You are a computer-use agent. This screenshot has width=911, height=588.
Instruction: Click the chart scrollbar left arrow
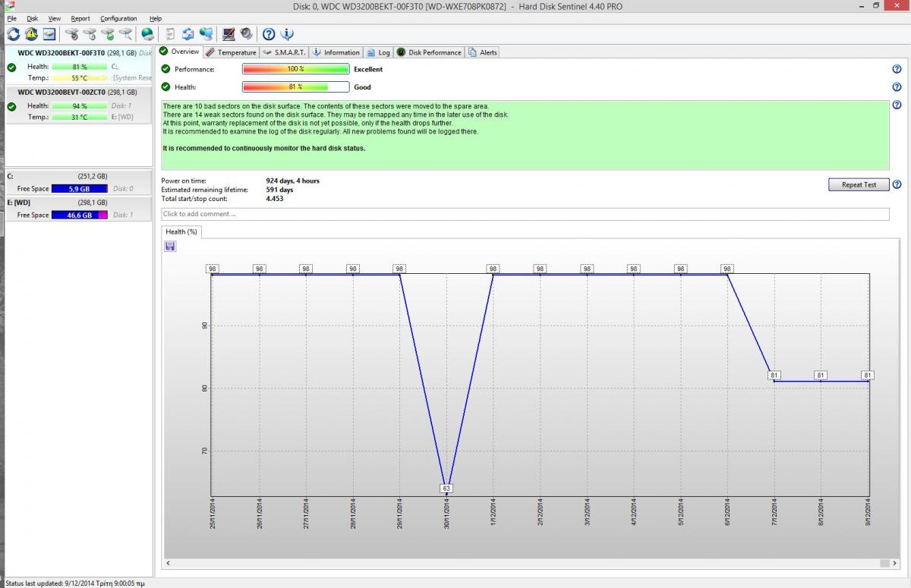coord(168,563)
